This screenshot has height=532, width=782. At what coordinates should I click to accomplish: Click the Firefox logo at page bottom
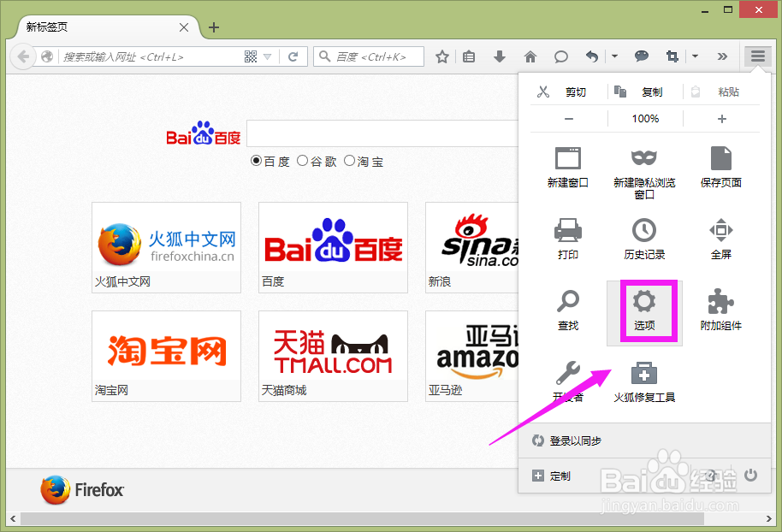click(82, 489)
